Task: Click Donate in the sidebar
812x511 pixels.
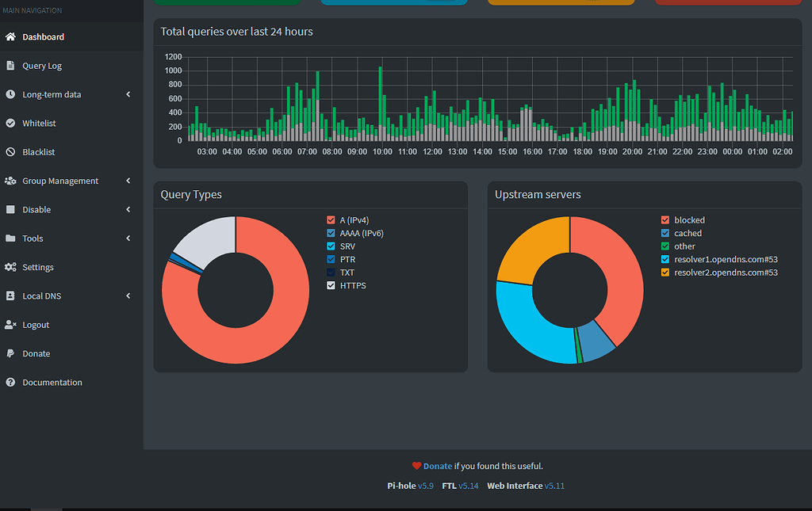Action: pyautogui.click(x=71, y=354)
